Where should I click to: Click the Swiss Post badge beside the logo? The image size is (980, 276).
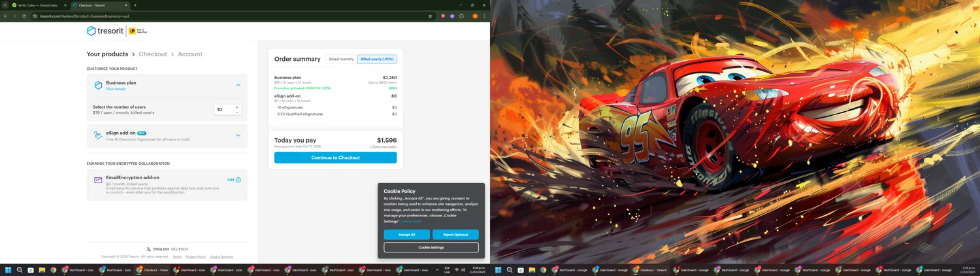coord(138,31)
